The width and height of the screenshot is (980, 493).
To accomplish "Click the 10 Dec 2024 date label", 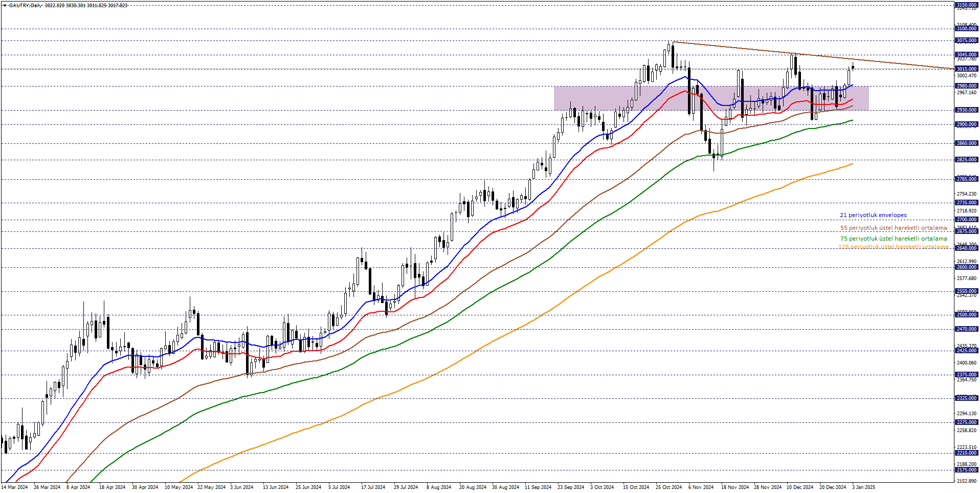I will pos(800,487).
